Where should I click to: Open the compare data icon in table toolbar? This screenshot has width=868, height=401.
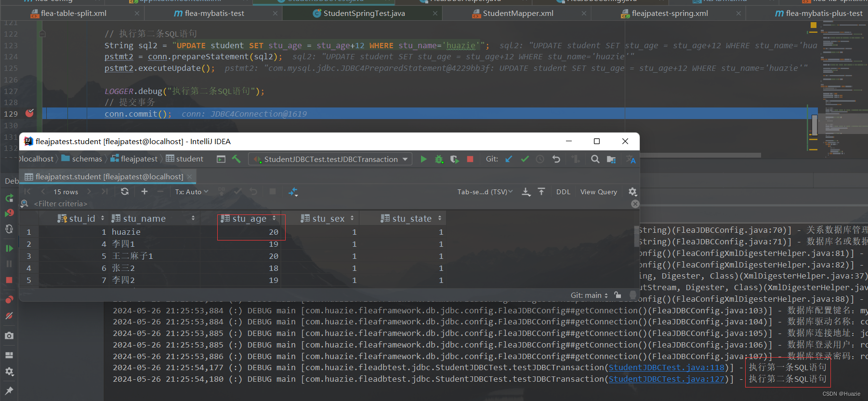click(293, 192)
